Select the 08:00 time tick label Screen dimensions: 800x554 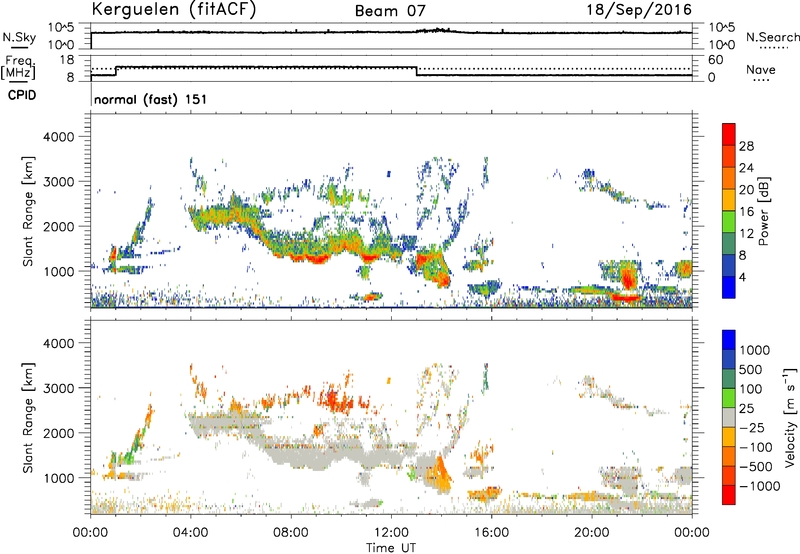tap(291, 533)
